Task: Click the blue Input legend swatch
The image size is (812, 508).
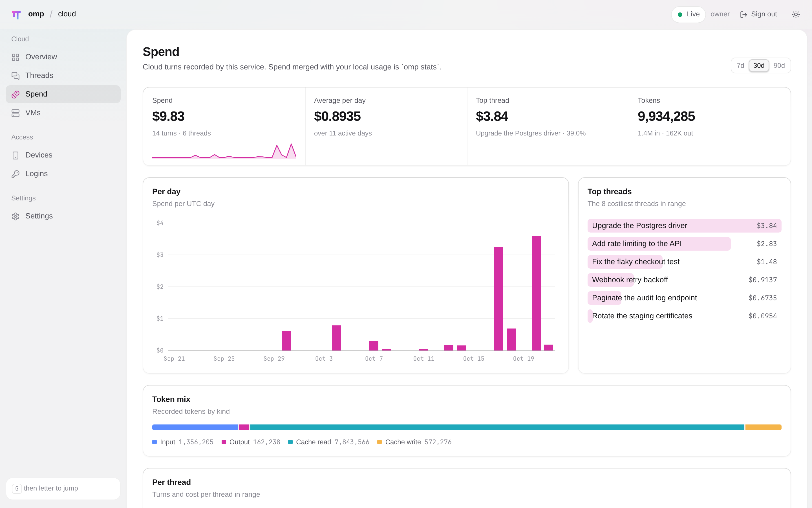Action: pos(154,442)
